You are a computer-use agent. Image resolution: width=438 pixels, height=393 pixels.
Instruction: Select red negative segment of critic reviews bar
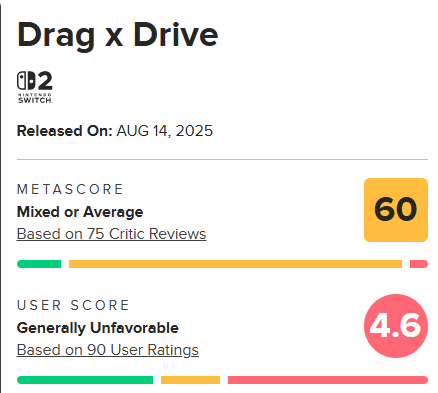[419, 264]
